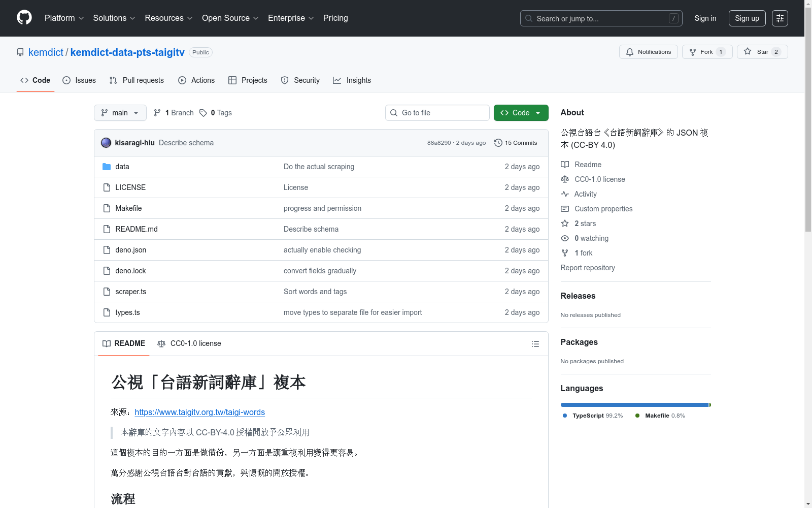Click the branch icon beside 1 Branch
The height and width of the screenshot is (508, 812).
click(157, 113)
